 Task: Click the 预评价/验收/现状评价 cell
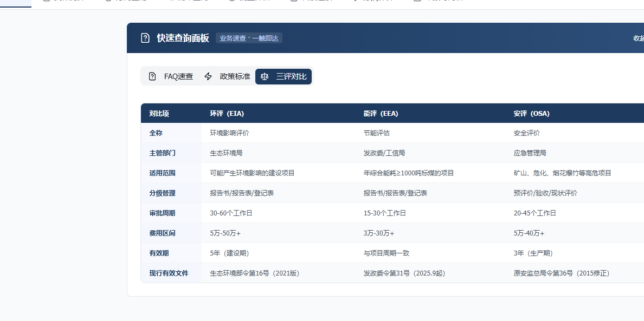coord(545,193)
